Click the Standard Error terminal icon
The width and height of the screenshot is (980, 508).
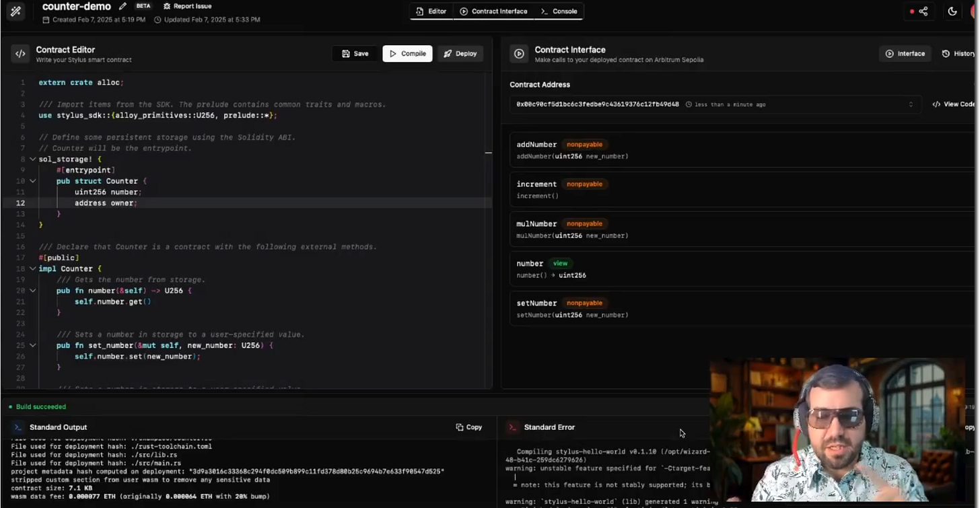[x=513, y=427]
